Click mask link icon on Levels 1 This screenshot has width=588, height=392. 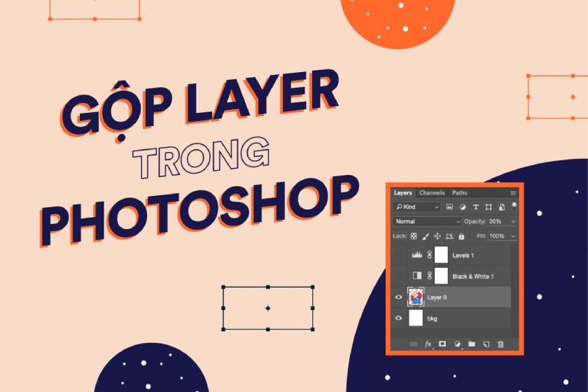(430, 255)
